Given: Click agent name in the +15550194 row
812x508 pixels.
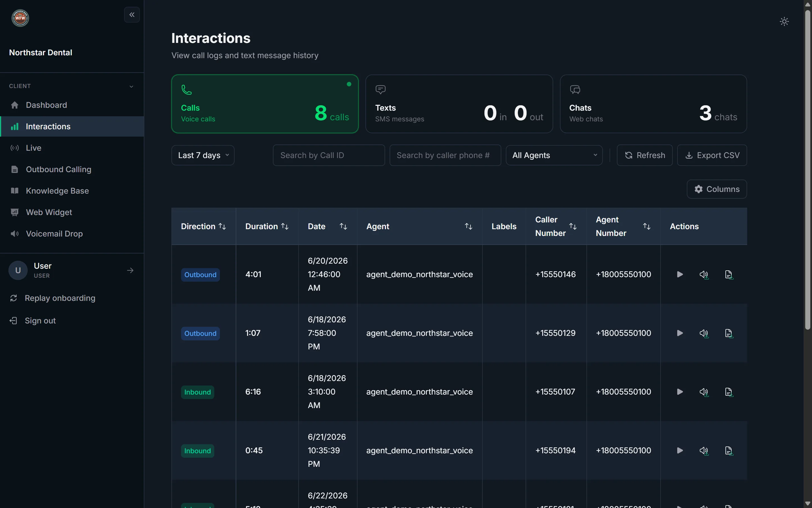Looking at the screenshot, I should 420,450.
